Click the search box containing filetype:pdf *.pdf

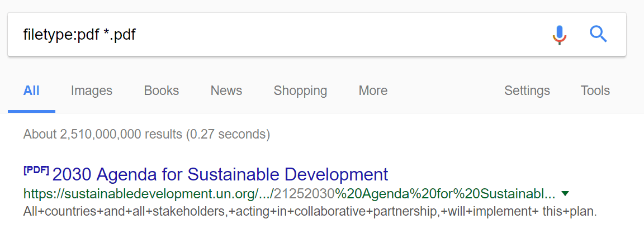point(316,35)
